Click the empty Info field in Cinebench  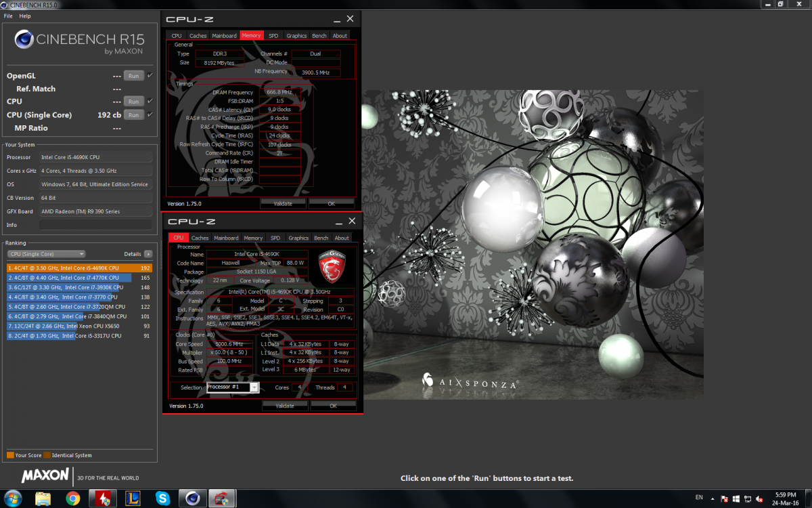95,225
